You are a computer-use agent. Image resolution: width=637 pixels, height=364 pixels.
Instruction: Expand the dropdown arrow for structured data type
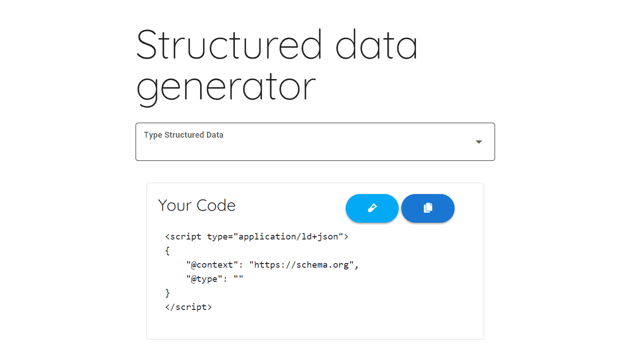[479, 142]
